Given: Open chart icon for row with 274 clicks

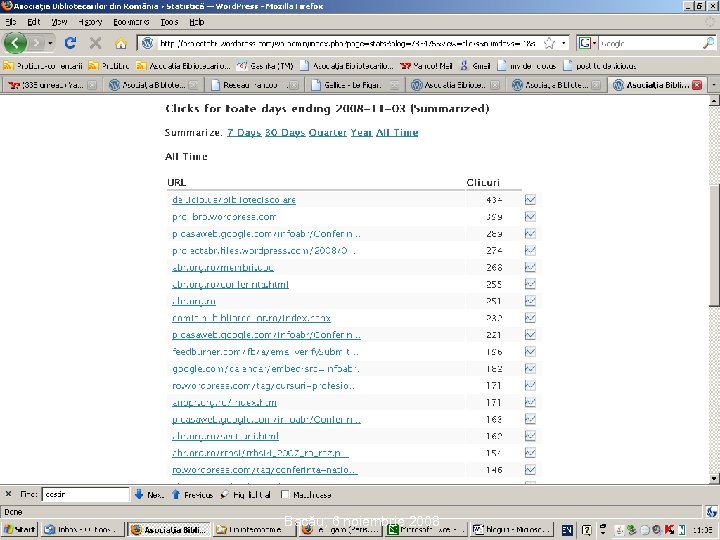Looking at the screenshot, I should coord(530,250).
